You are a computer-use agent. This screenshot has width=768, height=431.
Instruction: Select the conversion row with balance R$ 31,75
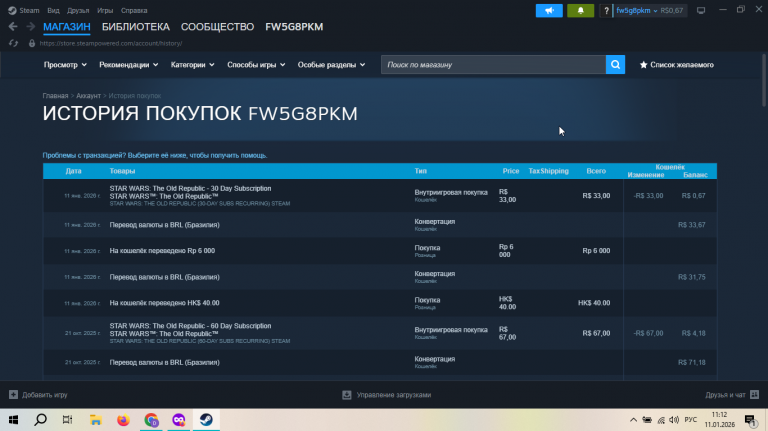(x=380, y=277)
